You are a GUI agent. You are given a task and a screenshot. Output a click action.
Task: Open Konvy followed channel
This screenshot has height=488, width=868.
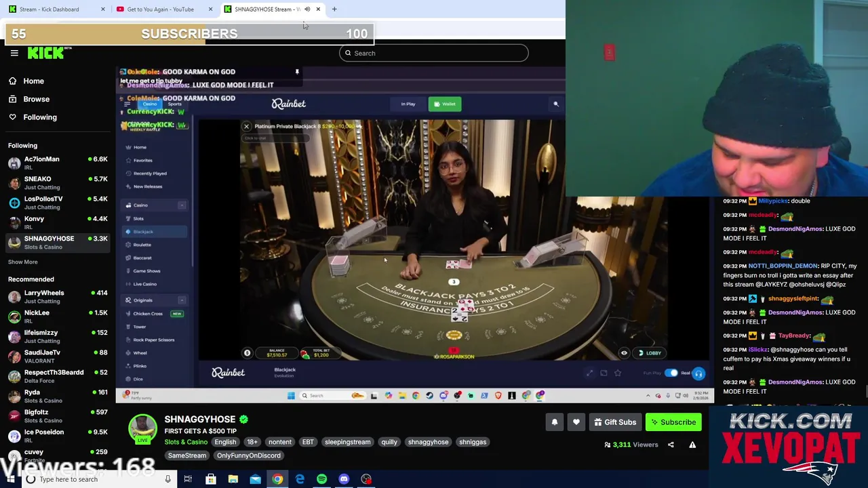57,222
